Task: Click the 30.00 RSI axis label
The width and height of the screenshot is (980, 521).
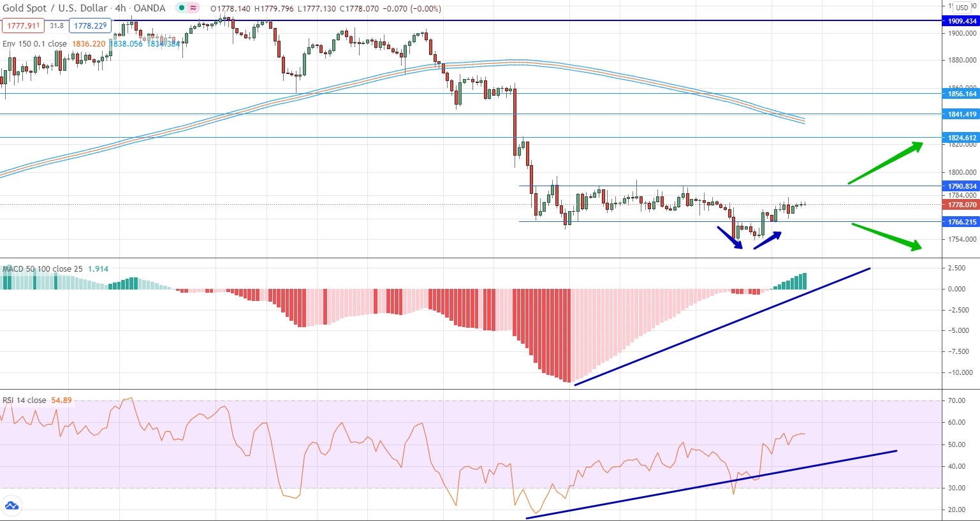Action: click(956, 488)
